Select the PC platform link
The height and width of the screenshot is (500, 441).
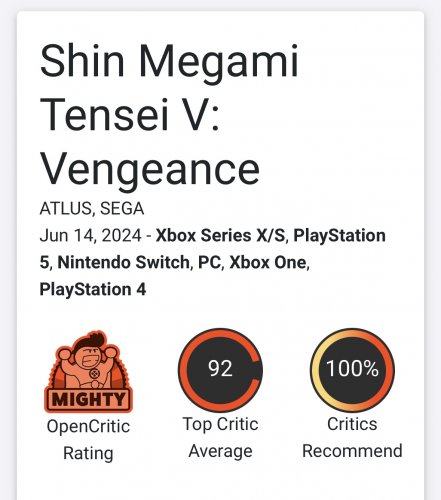[x=210, y=262]
